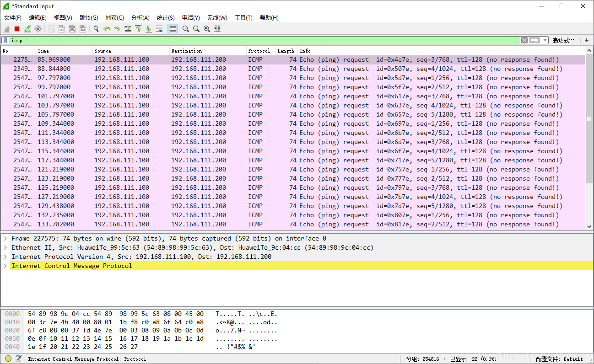
Task: Open the 捕获(C) menu
Action: [114, 18]
